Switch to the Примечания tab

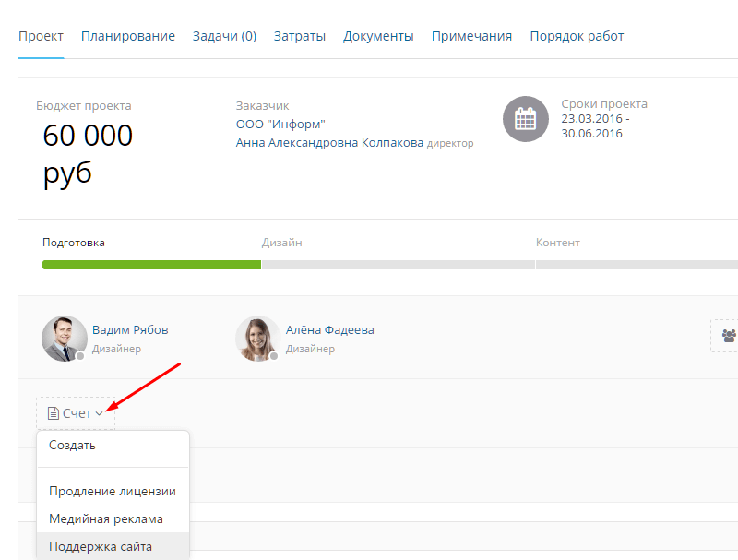(471, 36)
